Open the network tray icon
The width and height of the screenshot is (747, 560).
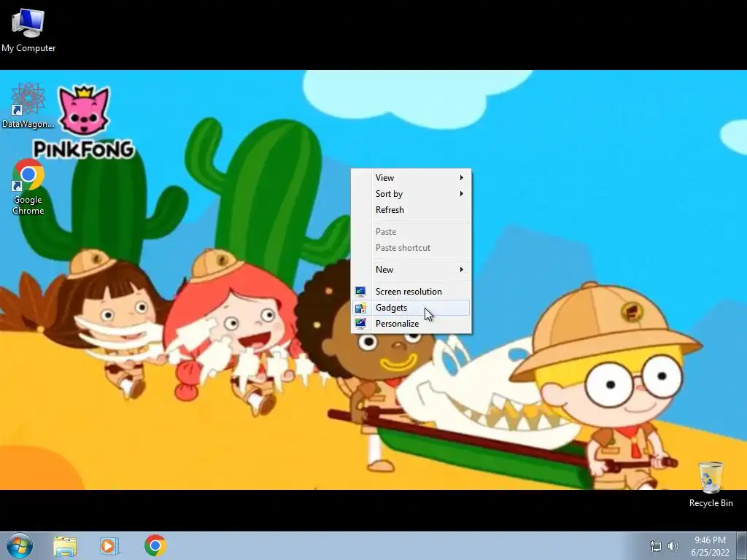pyautogui.click(x=656, y=546)
